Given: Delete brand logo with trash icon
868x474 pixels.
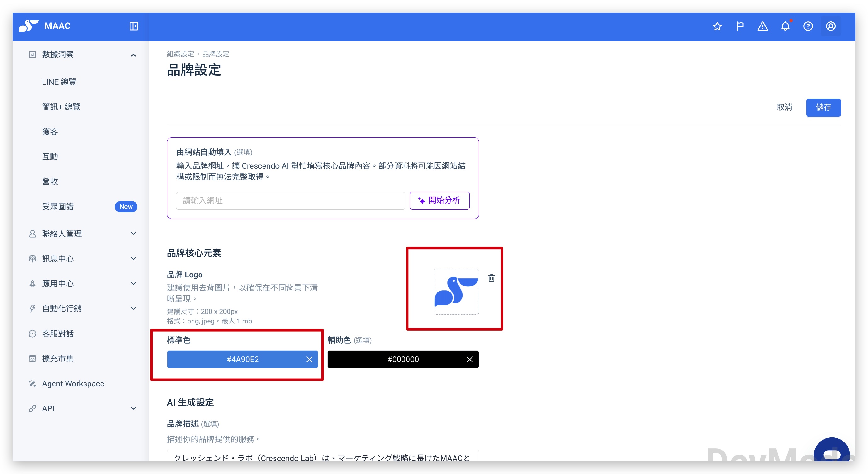Looking at the screenshot, I should pyautogui.click(x=491, y=278).
